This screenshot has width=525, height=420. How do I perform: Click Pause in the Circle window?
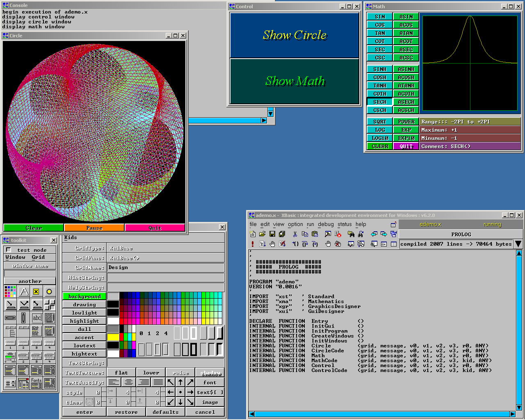(94, 228)
